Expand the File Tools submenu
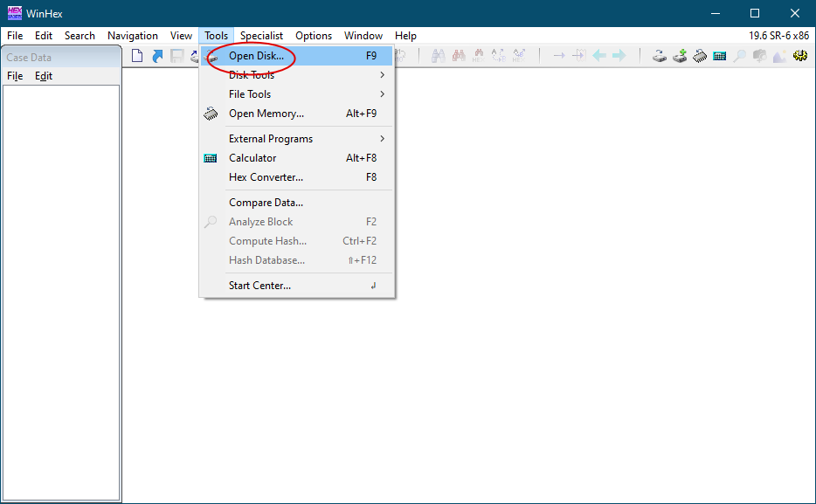The height and width of the screenshot is (504, 816). point(297,94)
